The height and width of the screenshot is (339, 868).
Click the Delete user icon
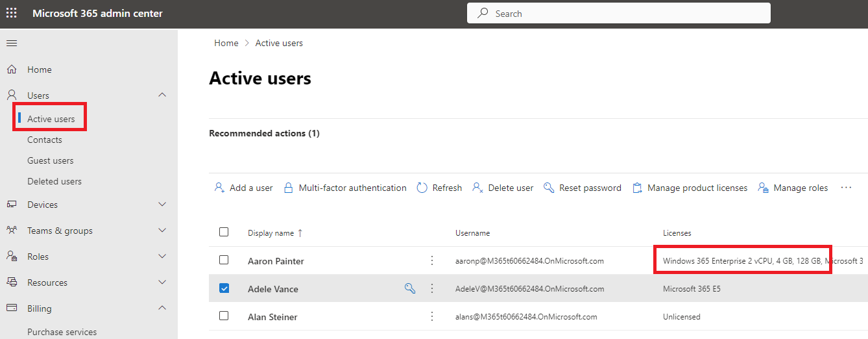pyautogui.click(x=477, y=188)
